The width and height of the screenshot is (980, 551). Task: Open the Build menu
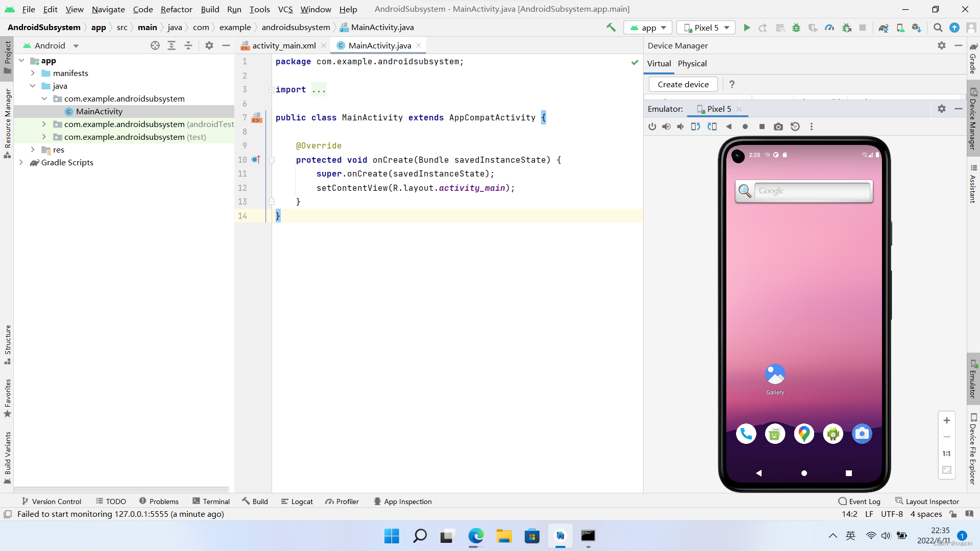210,9
